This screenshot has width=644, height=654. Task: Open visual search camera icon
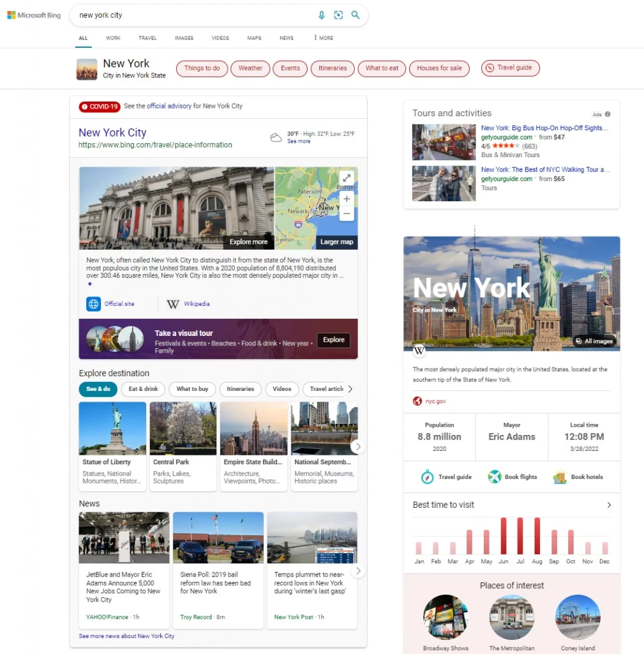tap(338, 15)
